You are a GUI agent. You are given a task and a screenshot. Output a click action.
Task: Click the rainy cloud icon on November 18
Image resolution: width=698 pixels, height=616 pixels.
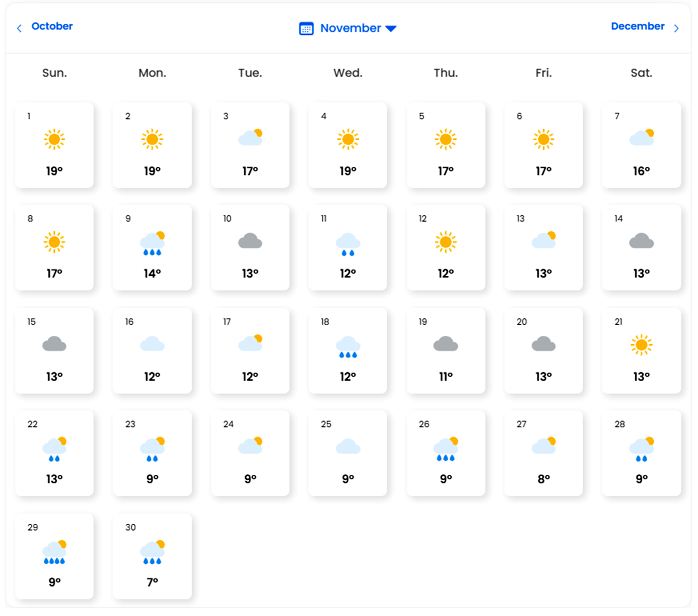348,347
